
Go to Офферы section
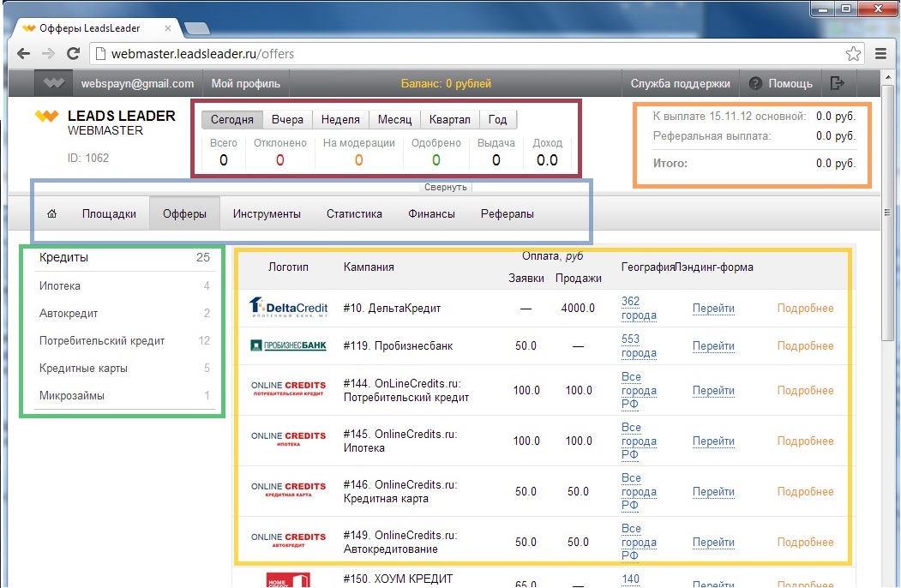pyautogui.click(x=184, y=213)
